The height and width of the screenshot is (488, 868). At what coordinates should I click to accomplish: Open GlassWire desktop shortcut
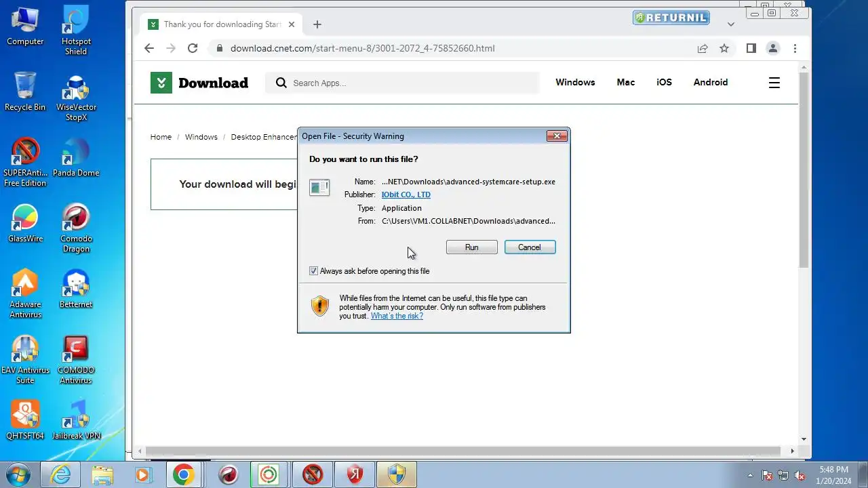(x=25, y=223)
